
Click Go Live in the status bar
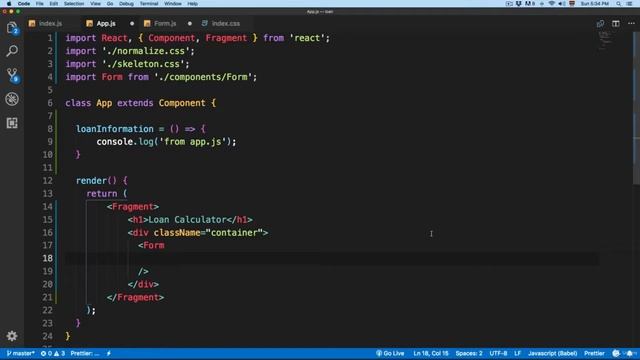point(390,353)
